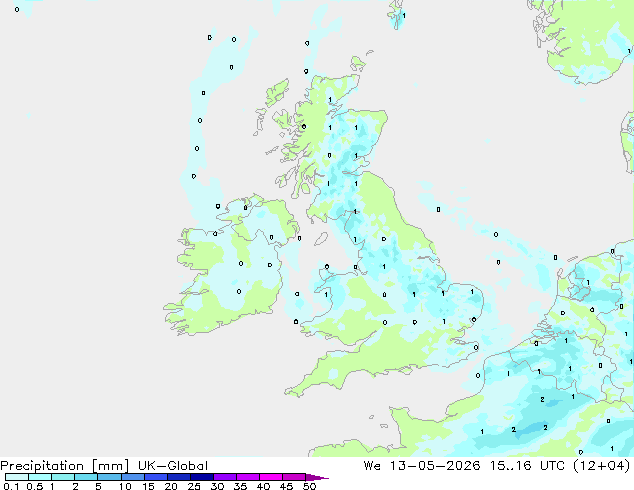This screenshot has height=490, width=634.
Task: Click the legend swatch between 0.1 and 0.5
Action: coord(17,477)
